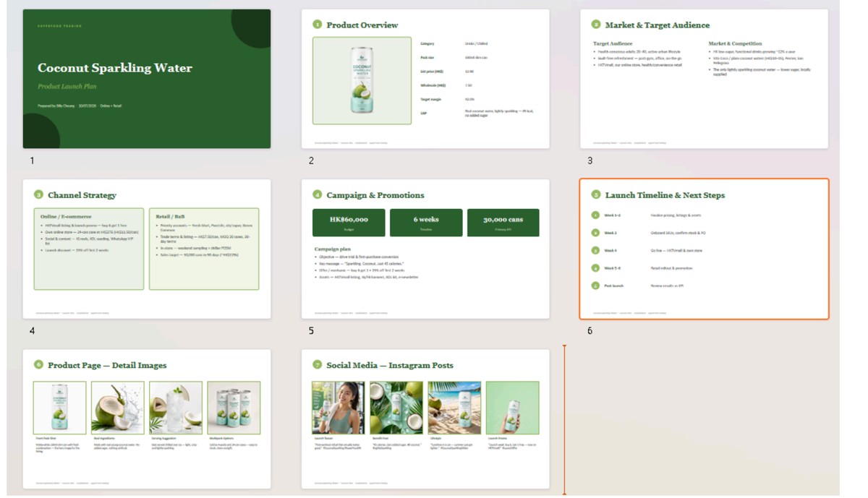The width and height of the screenshot is (868, 498).
Task: Select the Launch Timeline & Next Steps slide thumbnail
Action: pos(704,249)
